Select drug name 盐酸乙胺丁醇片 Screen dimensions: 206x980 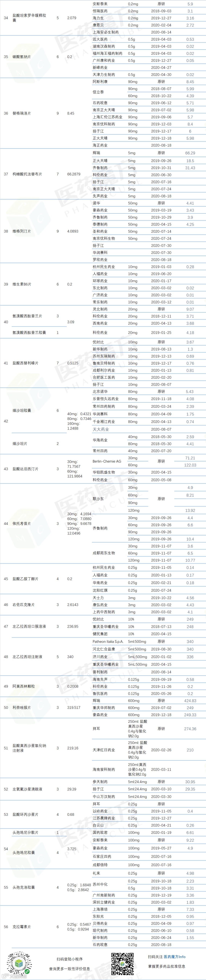(x=26, y=579)
